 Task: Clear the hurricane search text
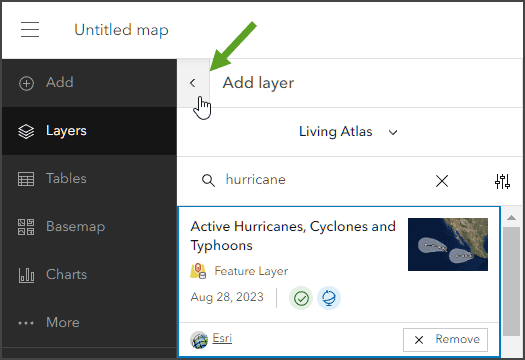pos(442,181)
